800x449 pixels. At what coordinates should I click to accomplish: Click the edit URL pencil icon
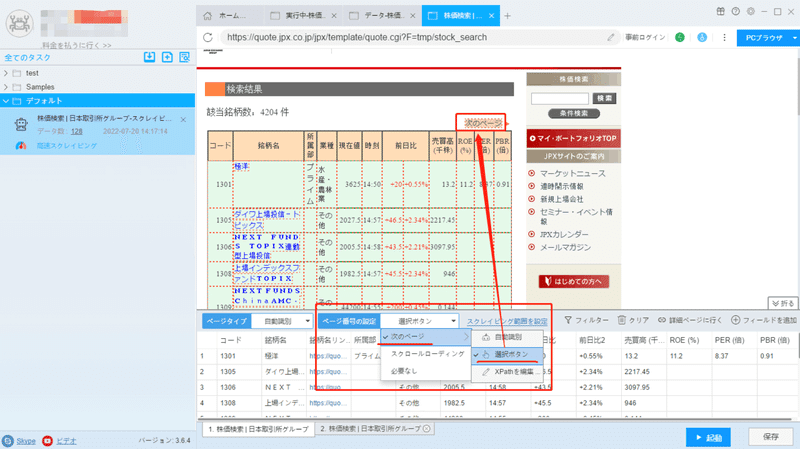click(611, 37)
